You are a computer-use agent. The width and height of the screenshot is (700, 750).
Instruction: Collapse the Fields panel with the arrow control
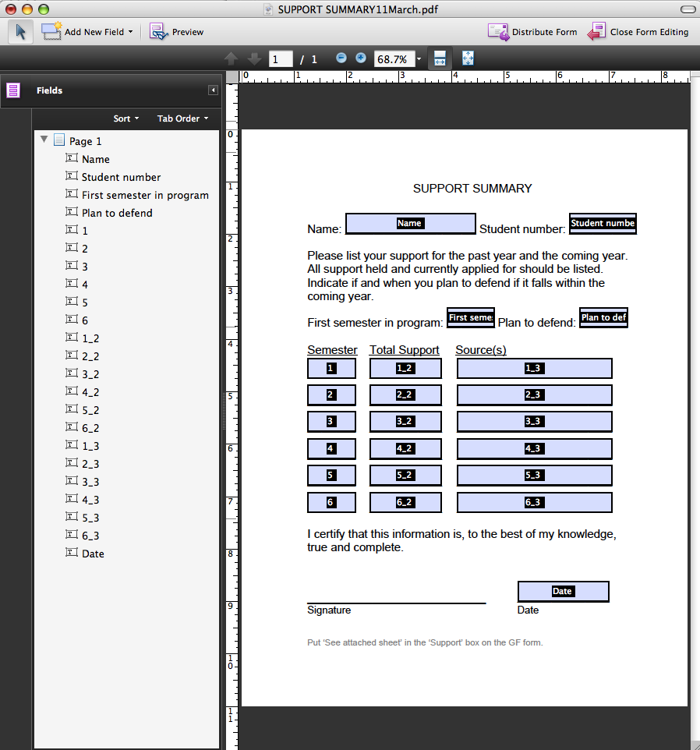212,90
